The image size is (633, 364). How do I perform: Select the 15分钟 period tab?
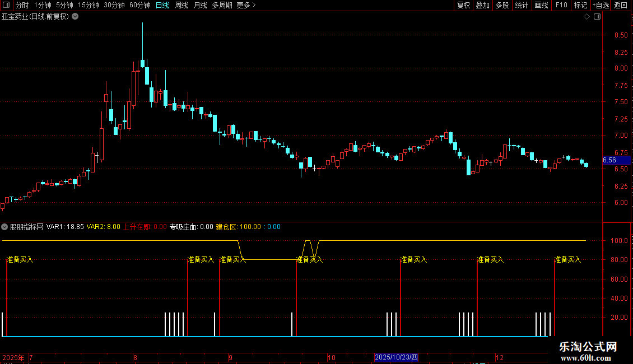point(88,5)
